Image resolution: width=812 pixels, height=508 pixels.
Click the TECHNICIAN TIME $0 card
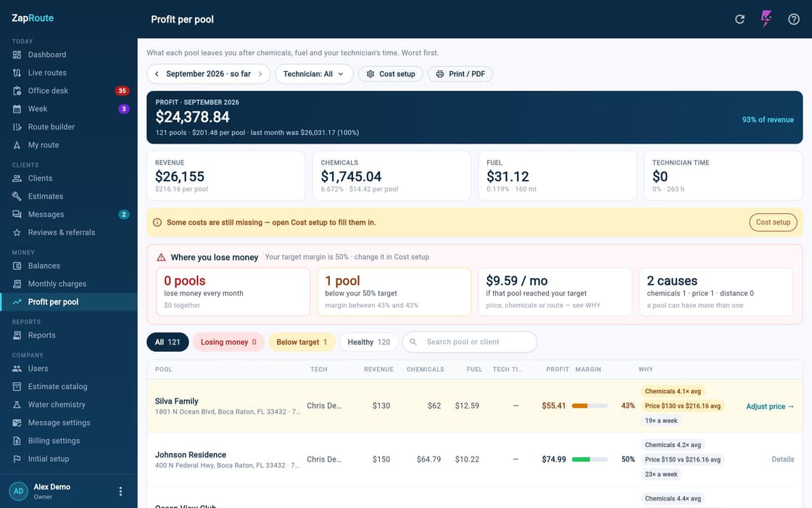coord(723,176)
